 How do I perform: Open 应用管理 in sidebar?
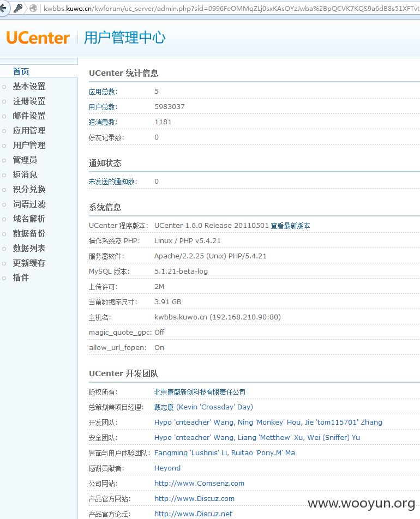point(29,130)
